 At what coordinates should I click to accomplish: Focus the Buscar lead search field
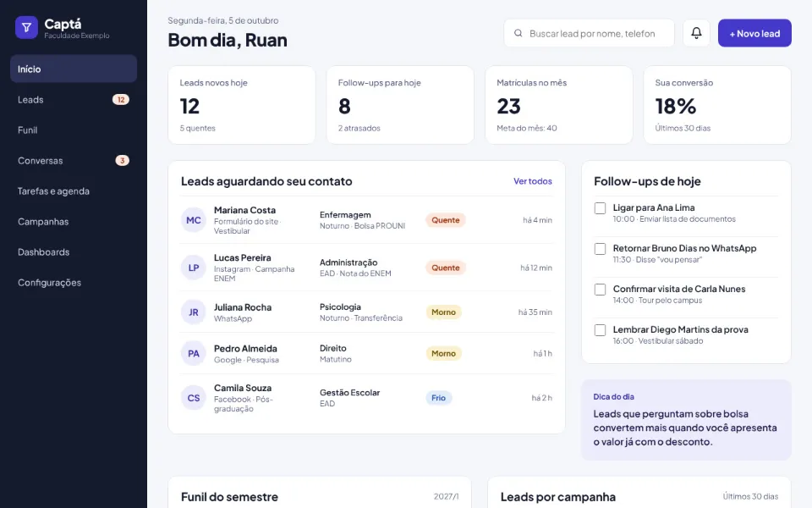[x=590, y=33]
